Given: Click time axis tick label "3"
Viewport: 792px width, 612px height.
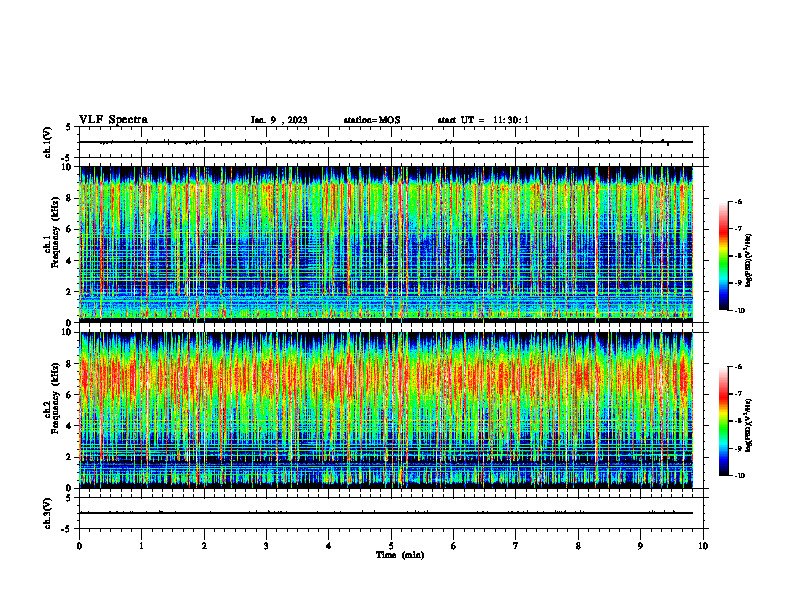Looking at the screenshot, I should click(266, 546).
